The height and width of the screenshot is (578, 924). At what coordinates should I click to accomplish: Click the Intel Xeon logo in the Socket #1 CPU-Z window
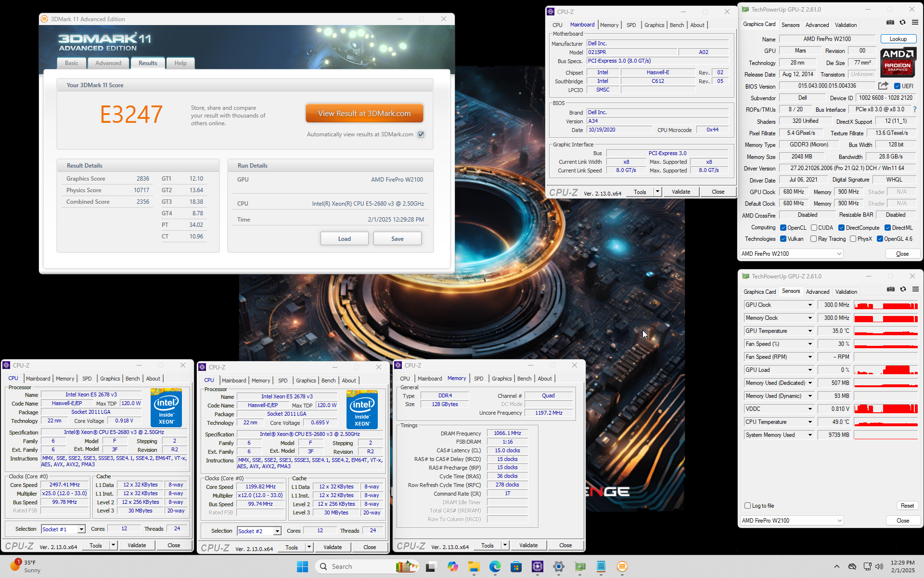tap(167, 407)
